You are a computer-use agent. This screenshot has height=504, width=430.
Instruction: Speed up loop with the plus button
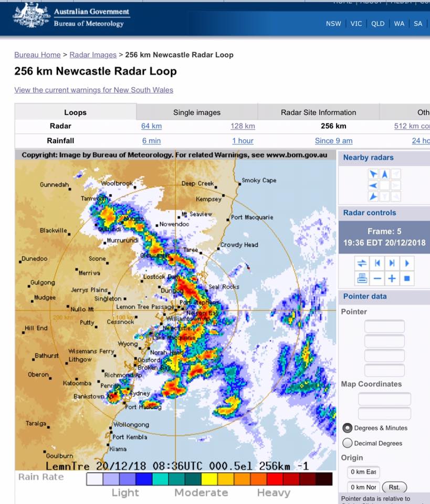(x=392, y=278)
